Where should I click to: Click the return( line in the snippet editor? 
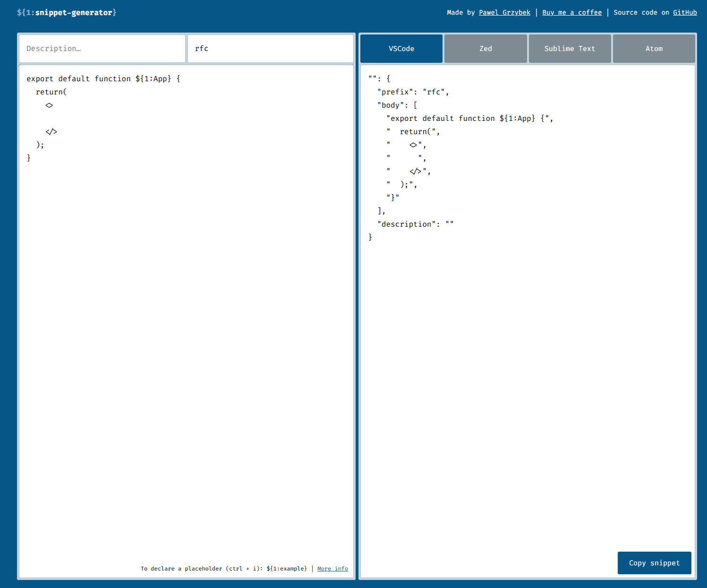(51, 92)
